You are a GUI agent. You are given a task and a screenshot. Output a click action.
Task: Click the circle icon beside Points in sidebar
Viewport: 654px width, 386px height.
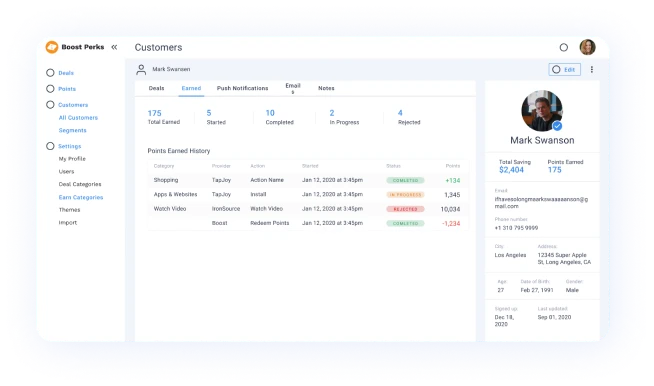pyautogui.click(x=50, y=88)
